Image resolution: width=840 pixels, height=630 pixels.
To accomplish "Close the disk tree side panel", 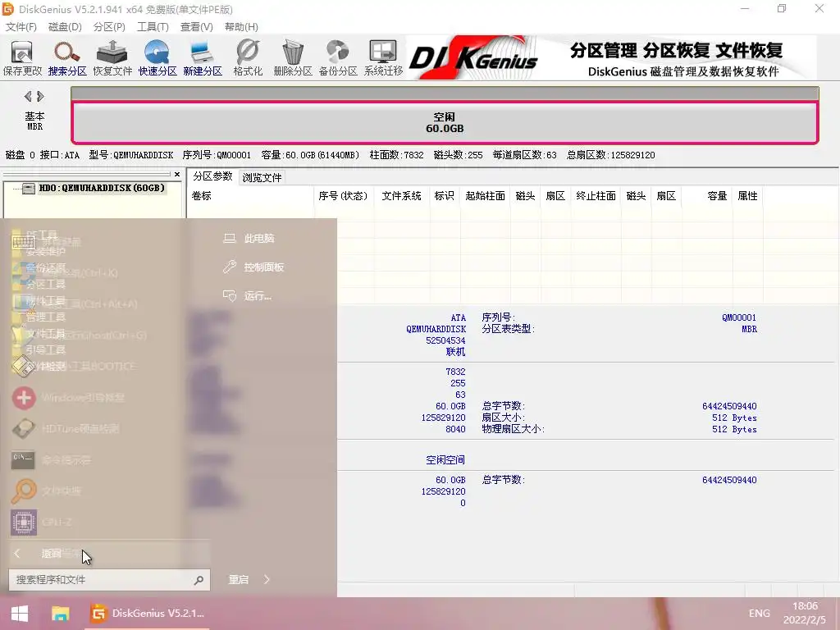I will (x=177, y=174).
